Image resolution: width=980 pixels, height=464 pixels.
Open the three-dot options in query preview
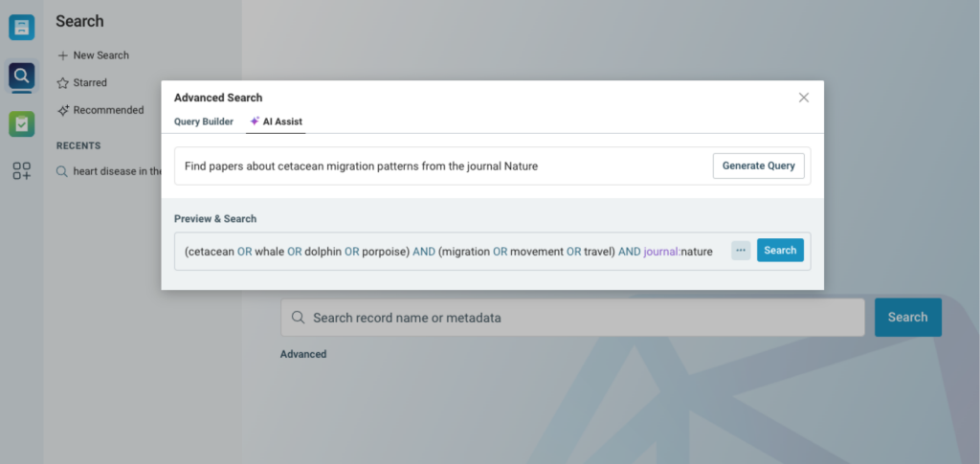(x=741, y=251)
